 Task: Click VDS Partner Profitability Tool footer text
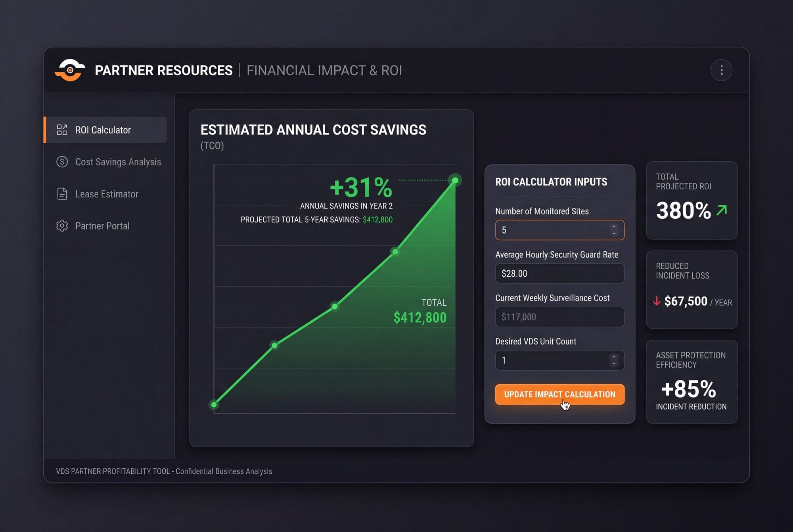coord(164,471)
